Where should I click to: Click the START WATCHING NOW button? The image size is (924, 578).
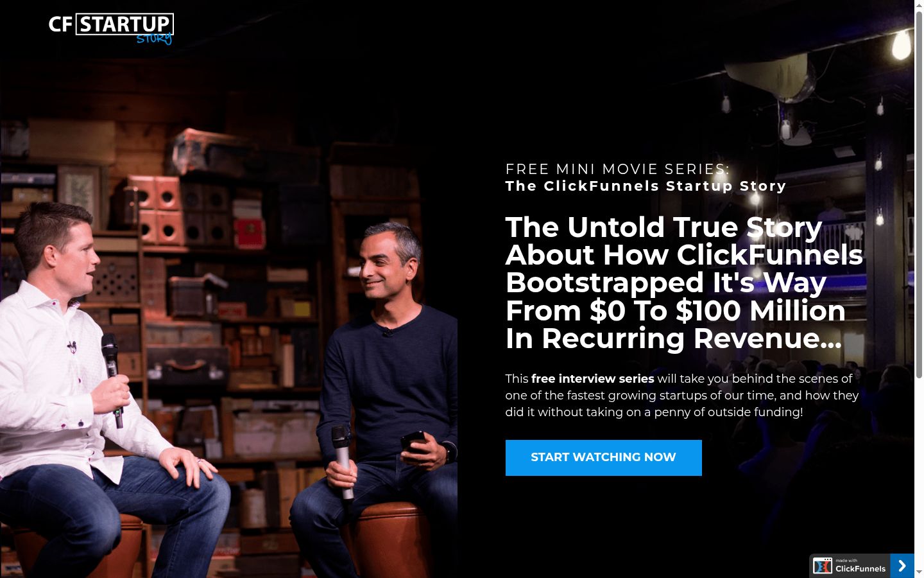coord(604,458)
